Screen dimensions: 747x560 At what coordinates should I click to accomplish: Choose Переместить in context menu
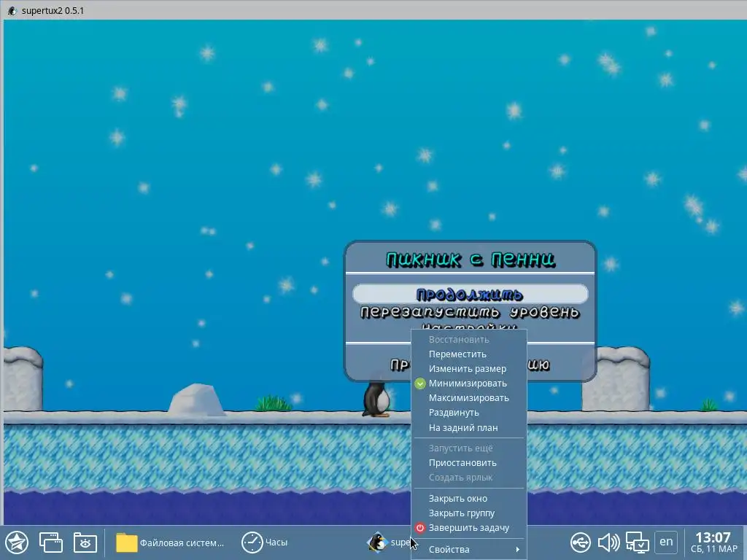[469, 354]
